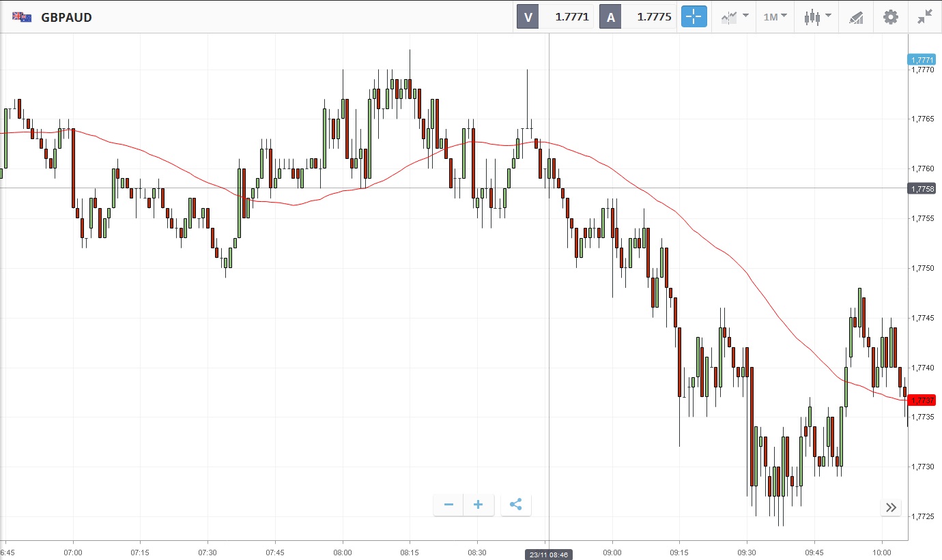The height and width of the screenshot is (560, 942).
Task: Click the GBPAUD flag icon
Action: (x=21, y=17)
